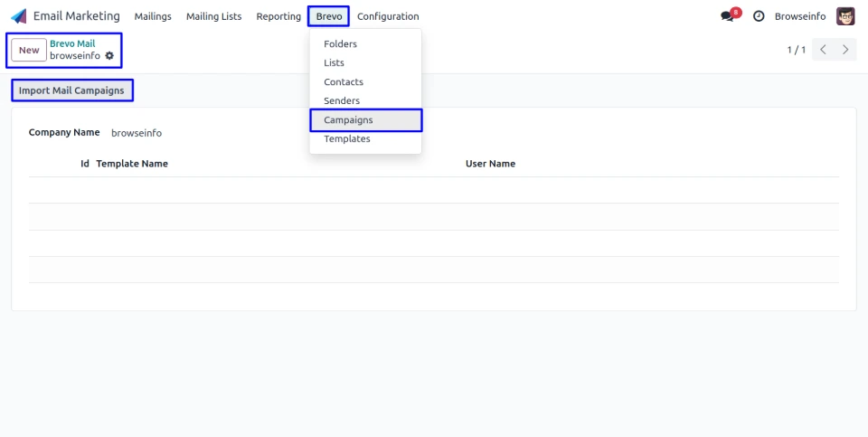The height and width of the screenshot is (437, 868).
Task: Expand the Reporting menu
Action: (278, 16)
